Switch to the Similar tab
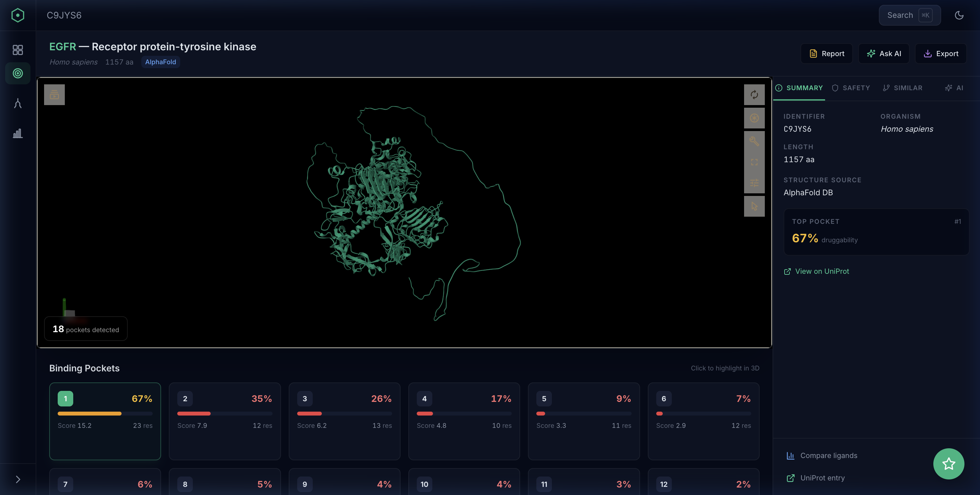The width and height of the screenshot is (980, 495). 903,88
